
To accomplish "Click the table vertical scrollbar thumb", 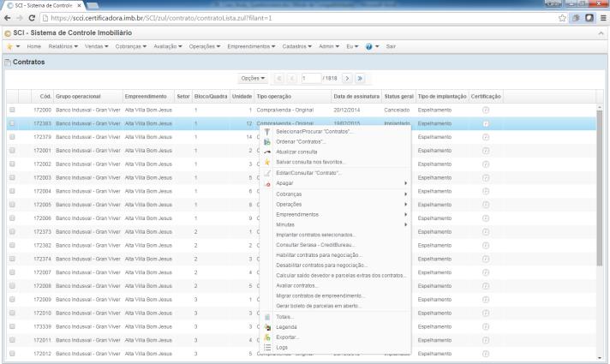I will coord(600,188).
